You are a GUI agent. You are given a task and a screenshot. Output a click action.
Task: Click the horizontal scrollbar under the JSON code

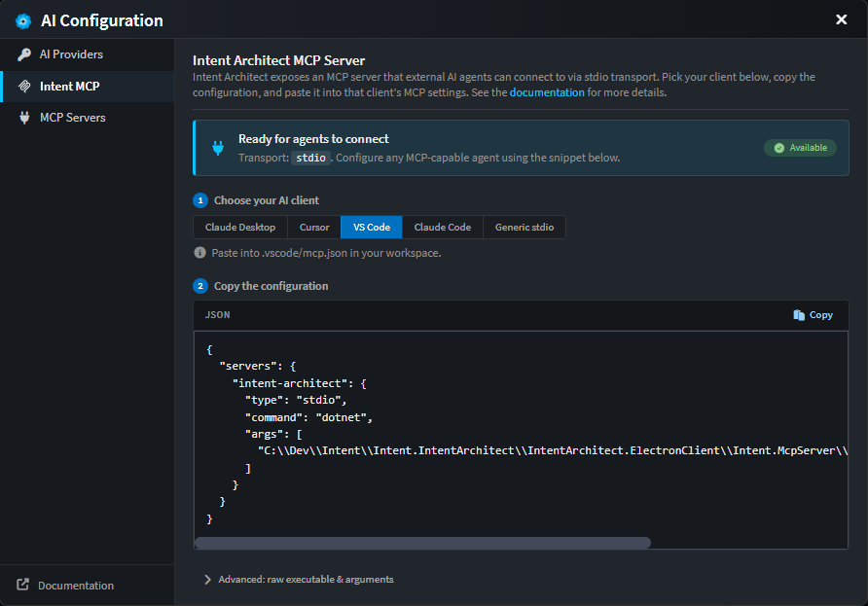pyautogui.click(x=422, y=543)
